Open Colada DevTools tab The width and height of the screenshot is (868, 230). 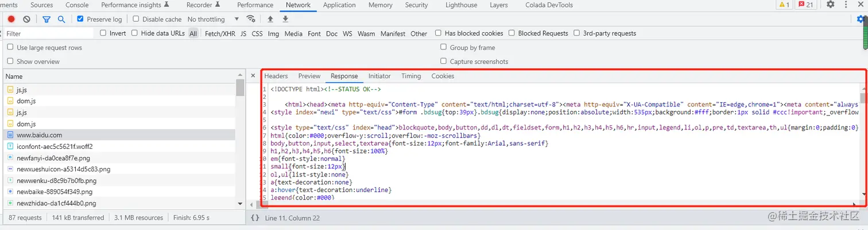549,5
